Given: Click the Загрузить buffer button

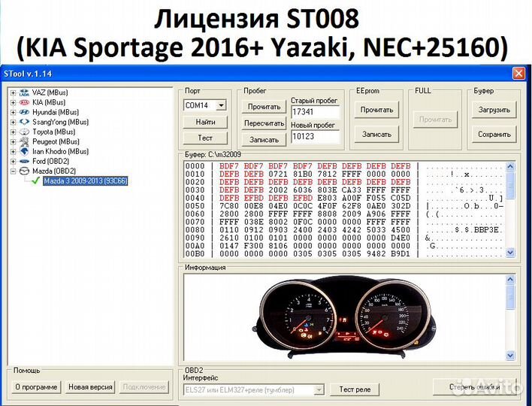Looking at the screenshot, I should pos(494,110).
